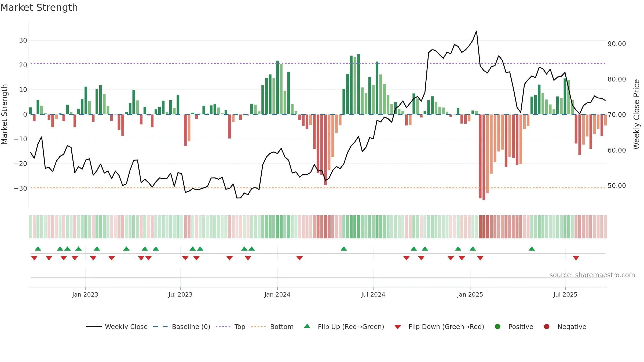Click the Jul 2024 x-axis label
This screenshot has width=644, height=362.
(x=373, y=294)
